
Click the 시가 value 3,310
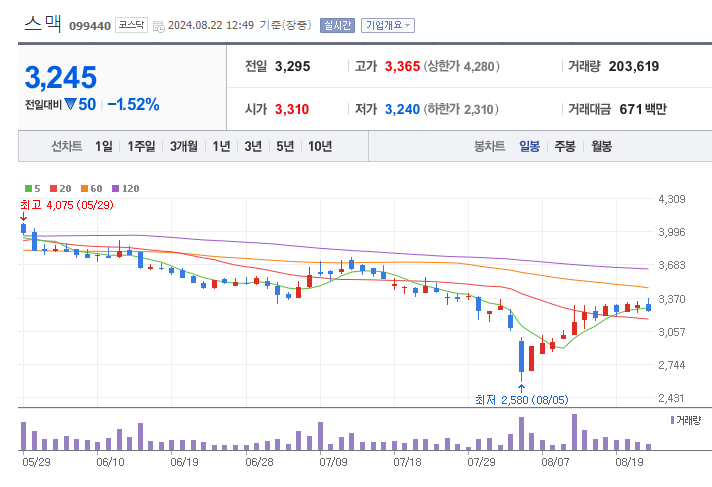tap(292, 109)
